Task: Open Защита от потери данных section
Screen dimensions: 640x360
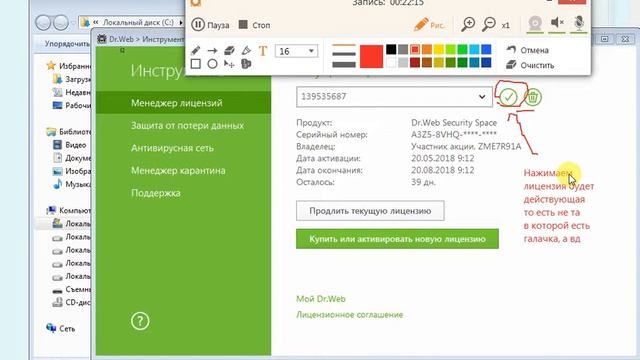Action: click(187, 126)
